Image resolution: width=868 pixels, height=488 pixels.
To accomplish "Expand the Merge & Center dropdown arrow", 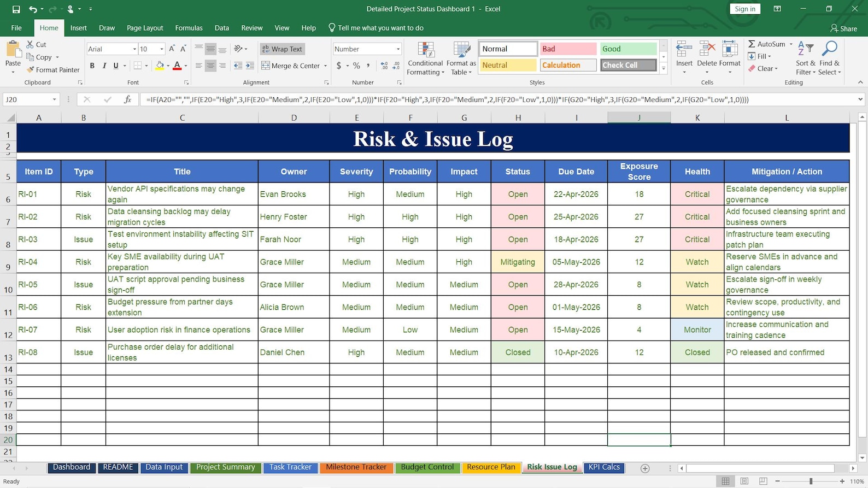I will coord(326,66).
